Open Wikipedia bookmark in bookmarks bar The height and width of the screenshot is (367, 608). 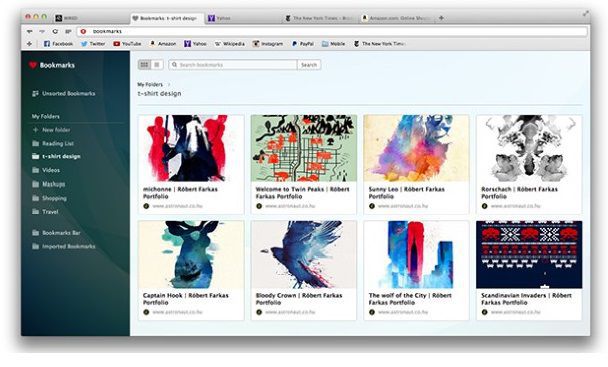click(x=230, y=44)
